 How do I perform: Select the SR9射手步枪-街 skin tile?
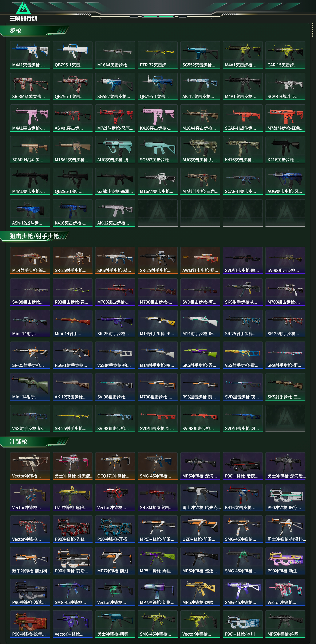coord(285,355)
